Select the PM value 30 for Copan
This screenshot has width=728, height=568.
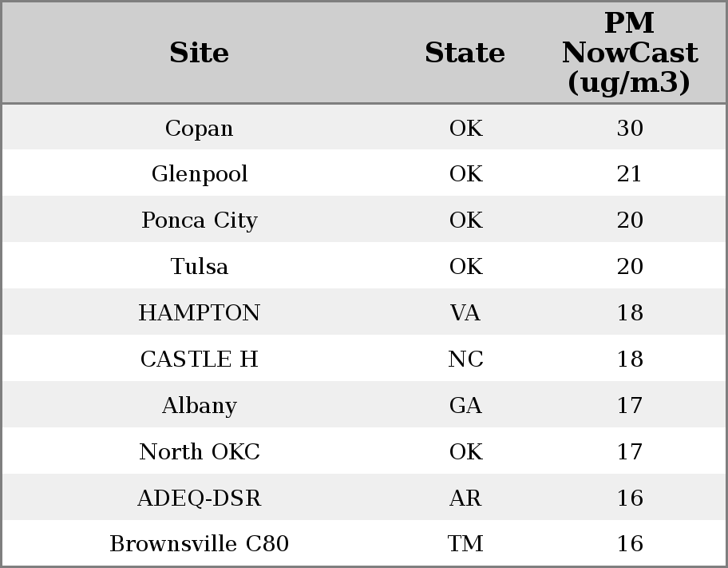(x=629, y=128)
